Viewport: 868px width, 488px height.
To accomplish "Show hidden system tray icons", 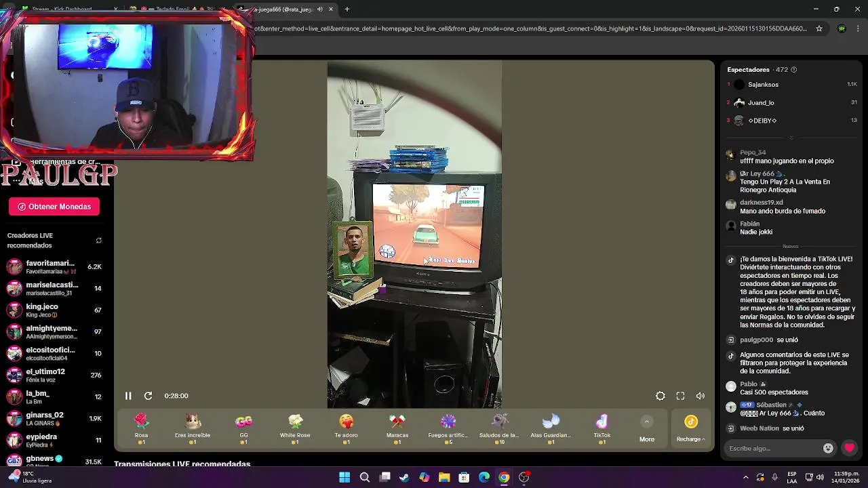I will coord(746,477).
